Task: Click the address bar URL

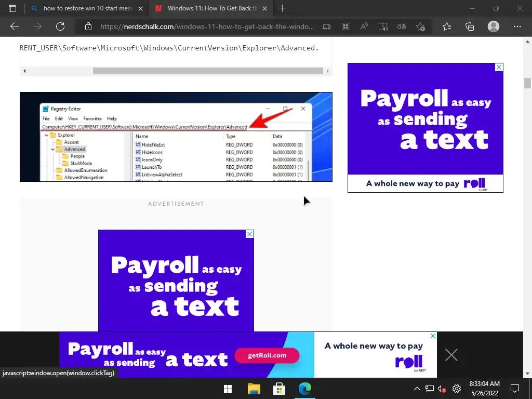Action: tap(207, 26)
